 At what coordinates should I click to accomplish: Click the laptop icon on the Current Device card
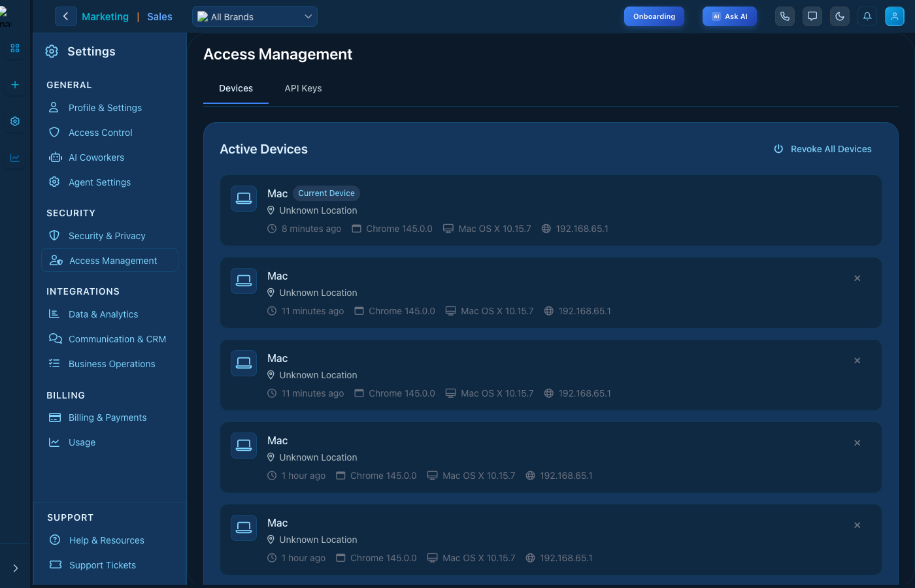click(x=244, y=199)
